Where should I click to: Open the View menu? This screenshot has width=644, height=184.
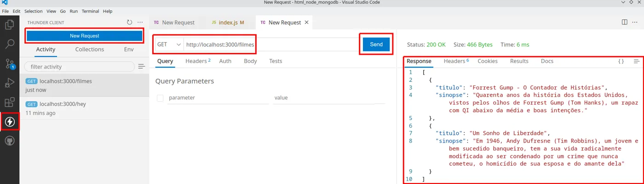tap(52, 11)
